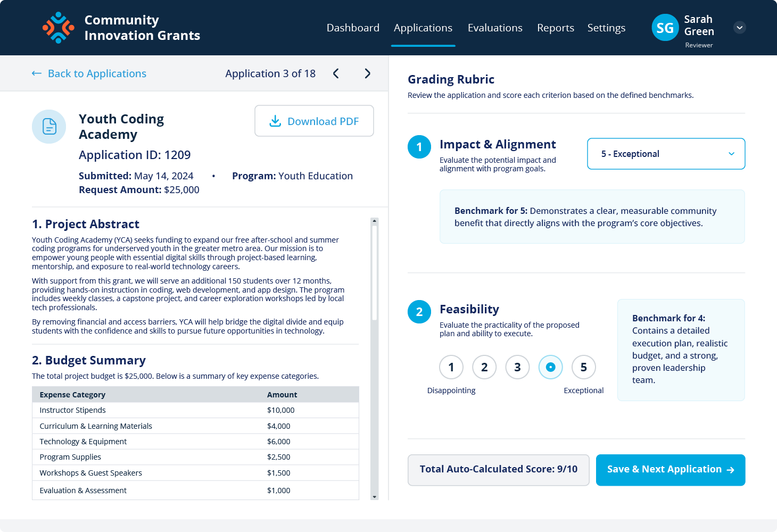Click the Amount column header
The height and width of the screenshot is (532, 777).
pos(282,395)
